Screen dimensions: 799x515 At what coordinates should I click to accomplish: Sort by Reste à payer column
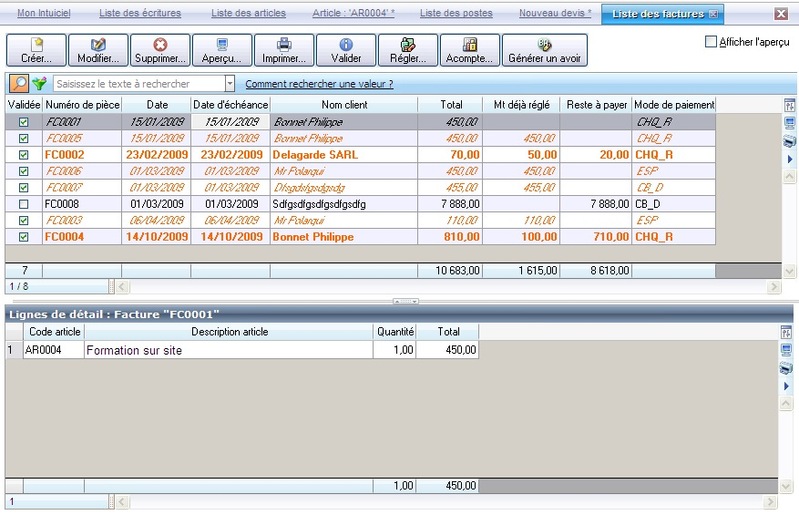[x=596, y=104]
